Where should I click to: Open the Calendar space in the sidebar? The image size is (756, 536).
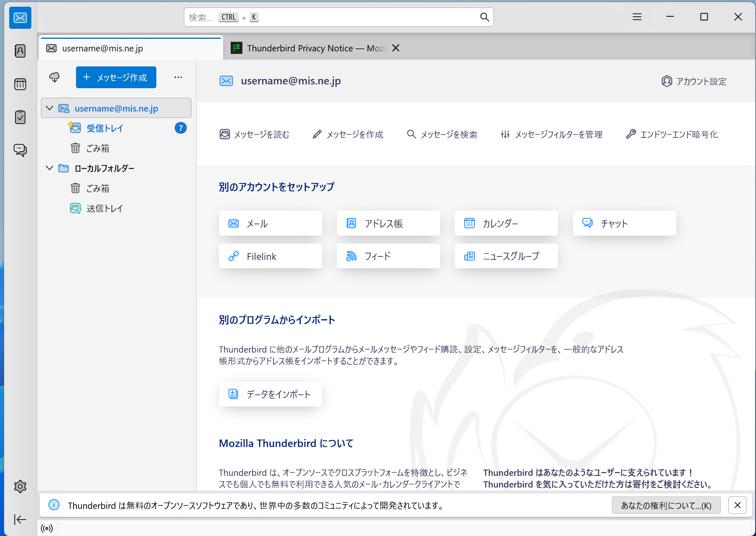click(x=20, y=84)
